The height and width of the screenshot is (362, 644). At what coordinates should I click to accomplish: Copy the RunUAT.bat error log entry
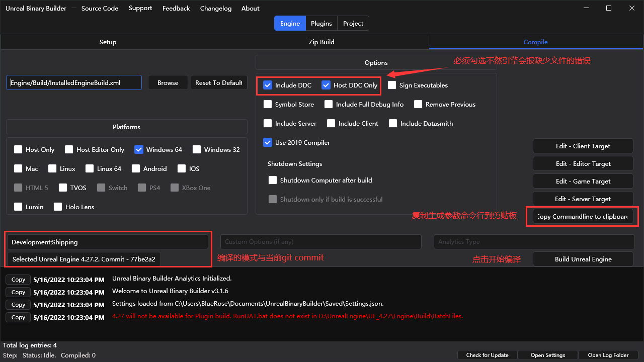pyautogui.click(x=18, y=317)
